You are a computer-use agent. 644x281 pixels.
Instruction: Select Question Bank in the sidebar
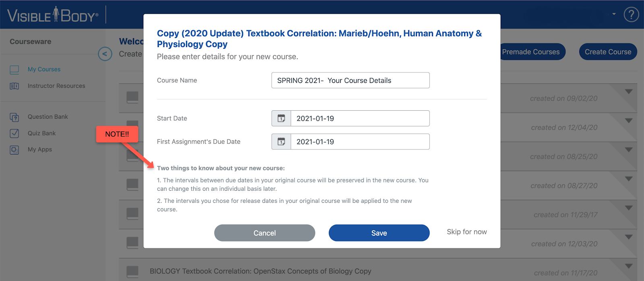[x=48, y=117]
